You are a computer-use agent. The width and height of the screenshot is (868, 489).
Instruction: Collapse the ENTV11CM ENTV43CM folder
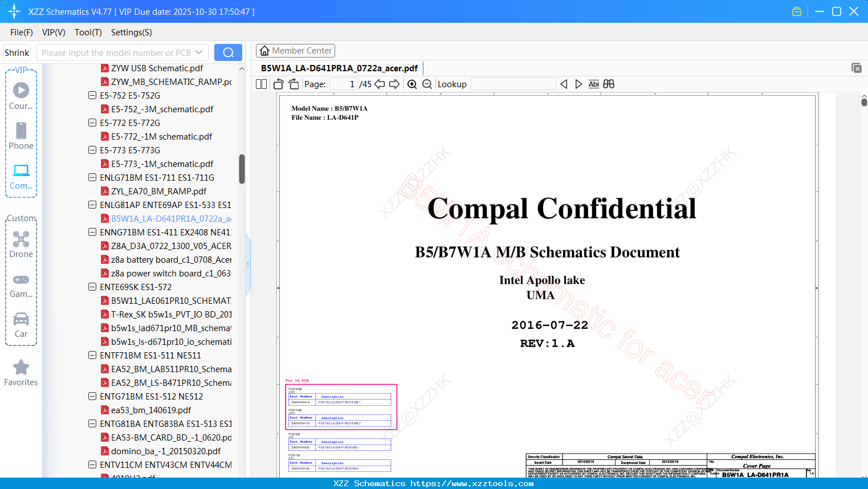click(x=92, y=464)
